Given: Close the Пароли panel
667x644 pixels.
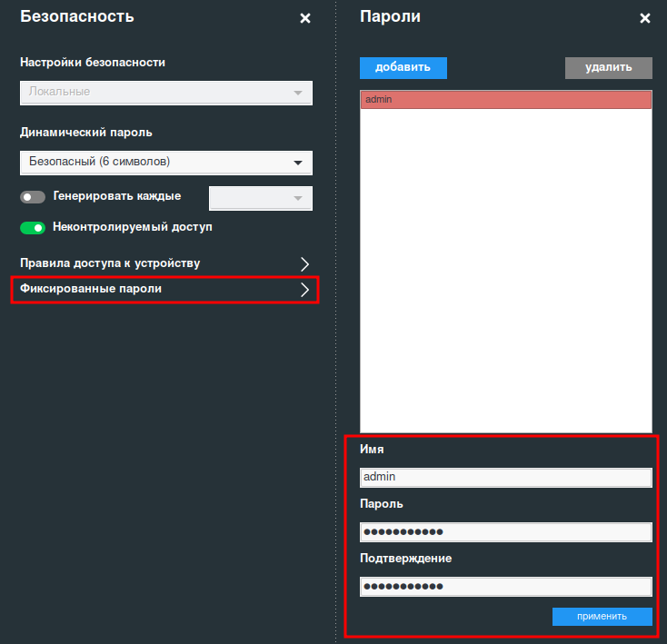Looking at the screenshot, I should coord(645,18).
